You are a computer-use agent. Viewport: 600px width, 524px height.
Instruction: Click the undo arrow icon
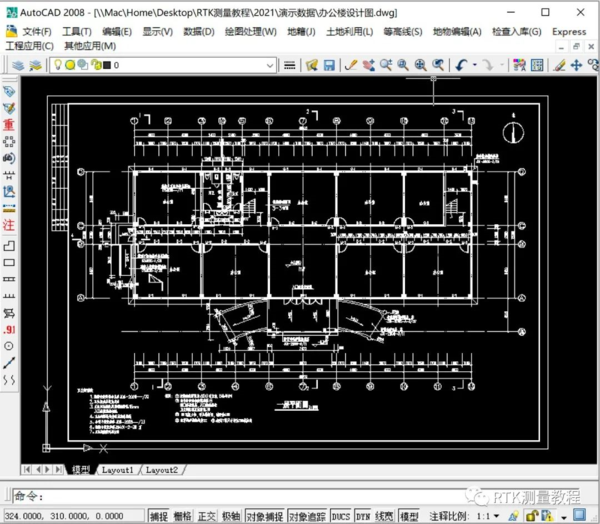(461, 65)
